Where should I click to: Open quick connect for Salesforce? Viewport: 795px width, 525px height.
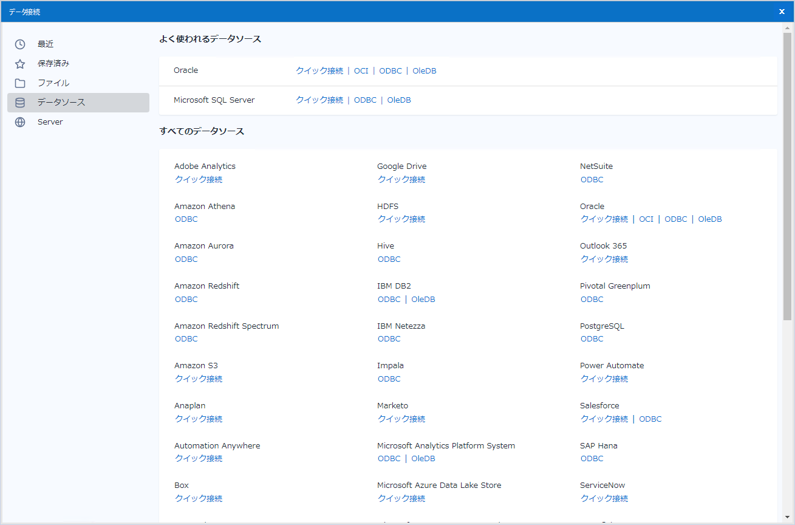coord(604,419)
